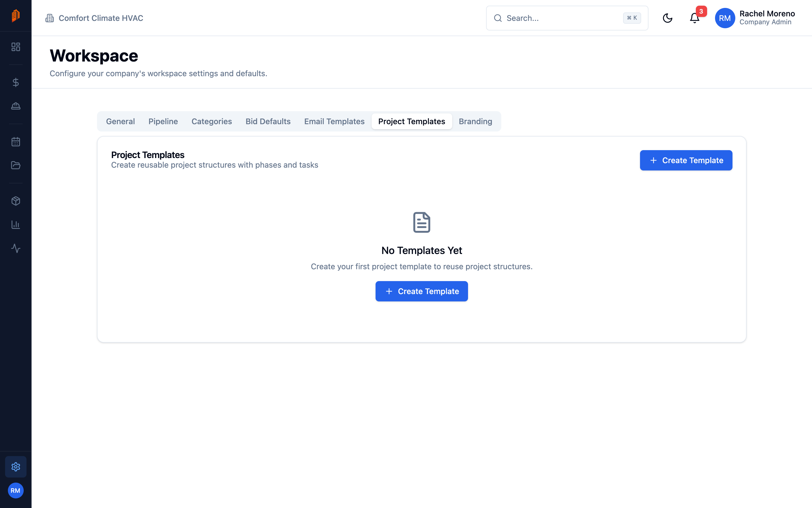Click text "Create your first project template to reuse project structures."

point(422,266)
